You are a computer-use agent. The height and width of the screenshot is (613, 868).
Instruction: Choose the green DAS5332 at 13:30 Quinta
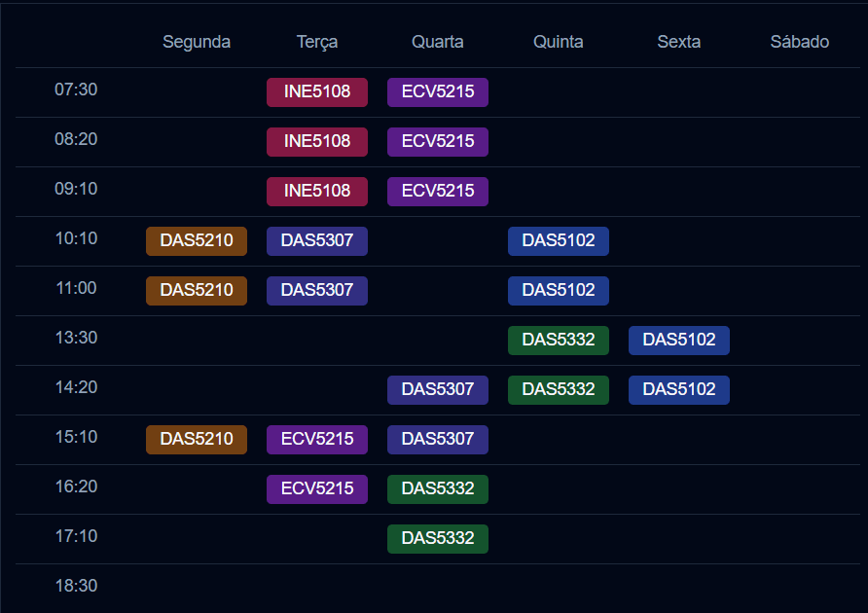[x=559, y=341]
